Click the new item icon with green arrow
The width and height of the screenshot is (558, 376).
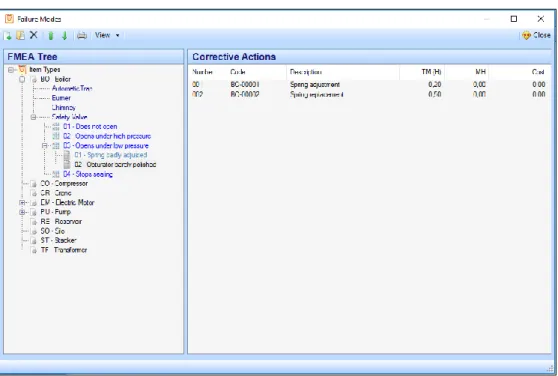pos(7,35)
